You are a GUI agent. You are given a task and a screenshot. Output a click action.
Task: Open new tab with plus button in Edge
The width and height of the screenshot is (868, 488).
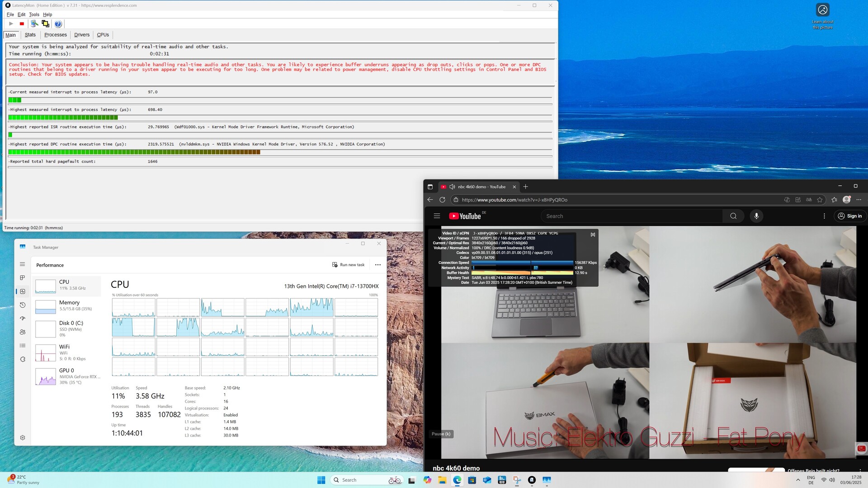[525, 187]
